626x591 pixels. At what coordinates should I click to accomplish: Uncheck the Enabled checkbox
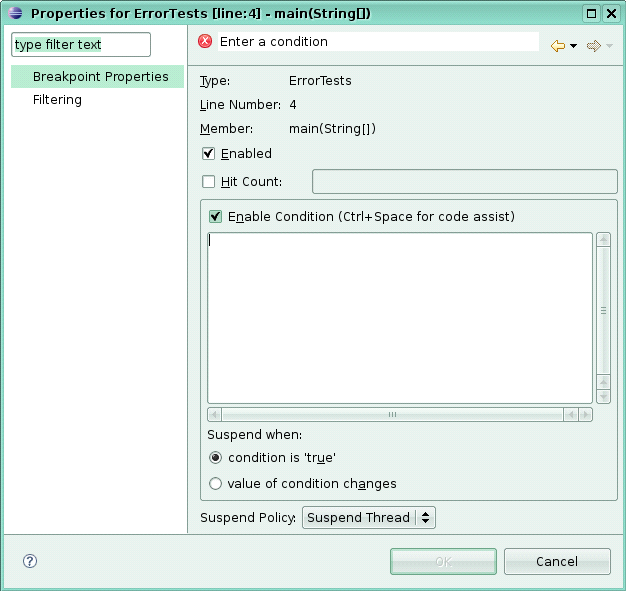pos(208,154)
